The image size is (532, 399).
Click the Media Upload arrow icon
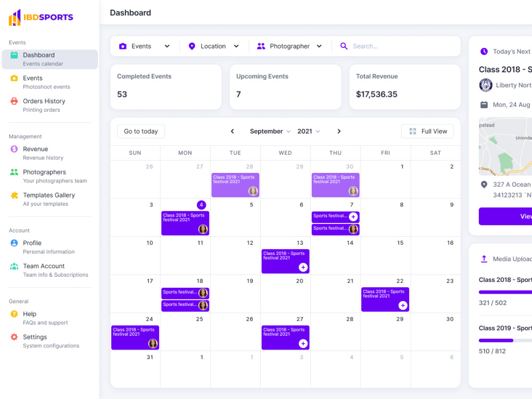(x=485, y=259)
